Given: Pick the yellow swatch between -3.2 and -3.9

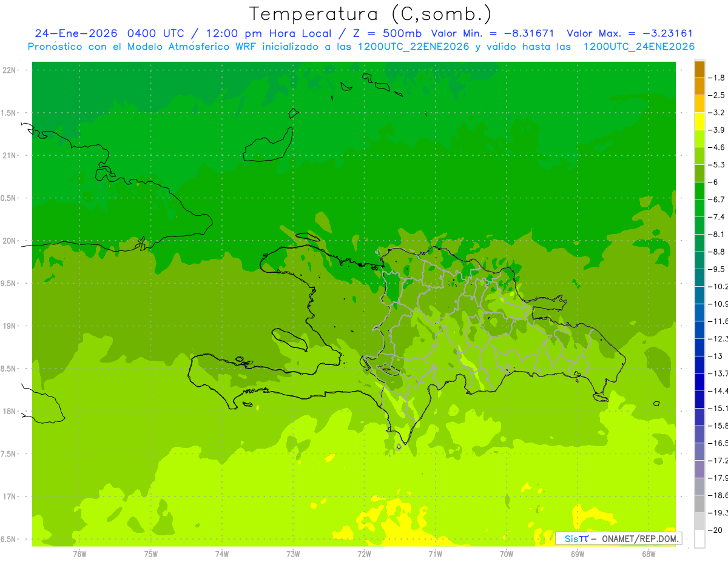Looking at the screenshot, I should pos(699,121).
